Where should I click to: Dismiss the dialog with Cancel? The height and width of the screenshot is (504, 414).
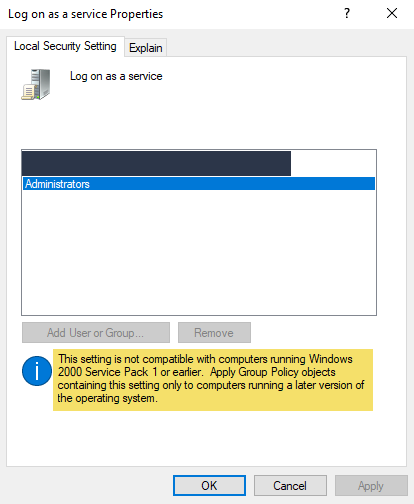pos(290,485)
